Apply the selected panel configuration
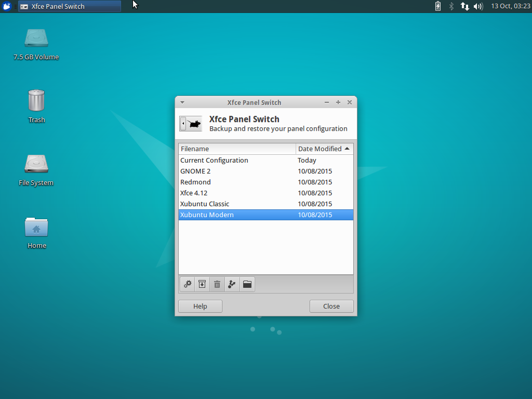532x399 pixels. [x=187, y=284]
